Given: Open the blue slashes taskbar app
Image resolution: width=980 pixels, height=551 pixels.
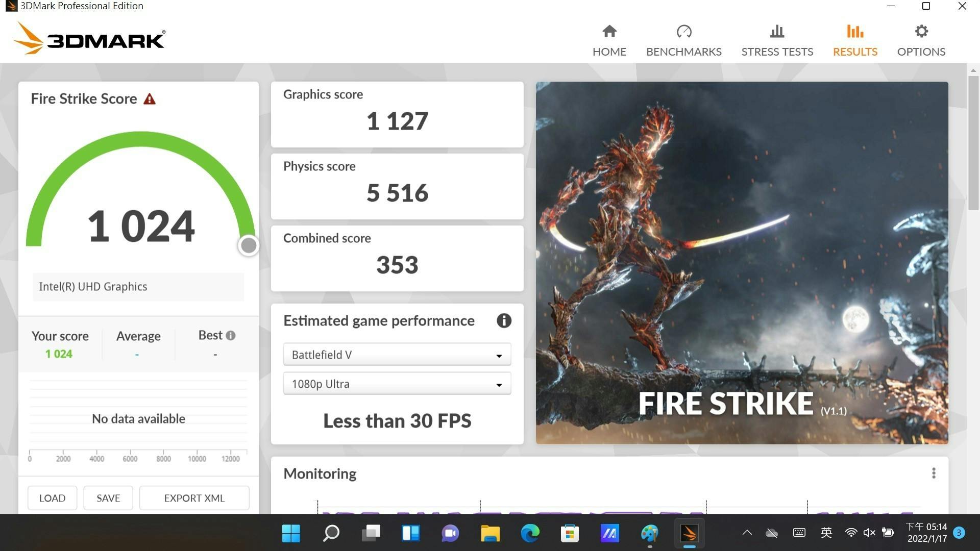Looking at the screenshot, I should coord(609,533).
